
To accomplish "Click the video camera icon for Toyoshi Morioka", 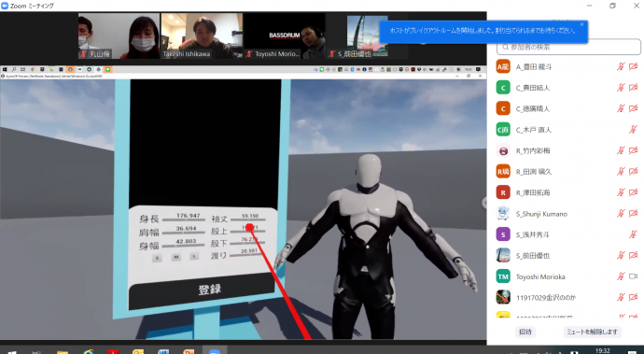I will [634, 276].
